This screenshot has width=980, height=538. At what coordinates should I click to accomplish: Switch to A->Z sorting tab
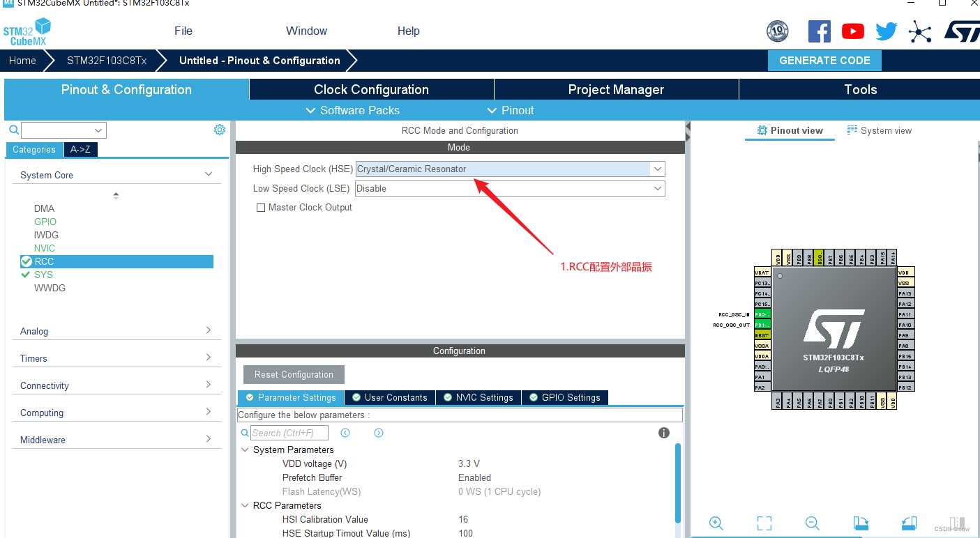click(x=80, y=149)
